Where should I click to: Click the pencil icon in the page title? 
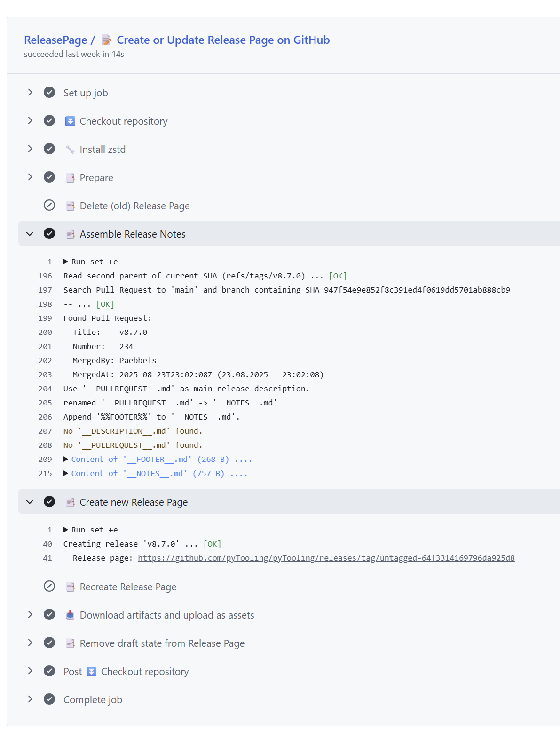click(107, 40)
